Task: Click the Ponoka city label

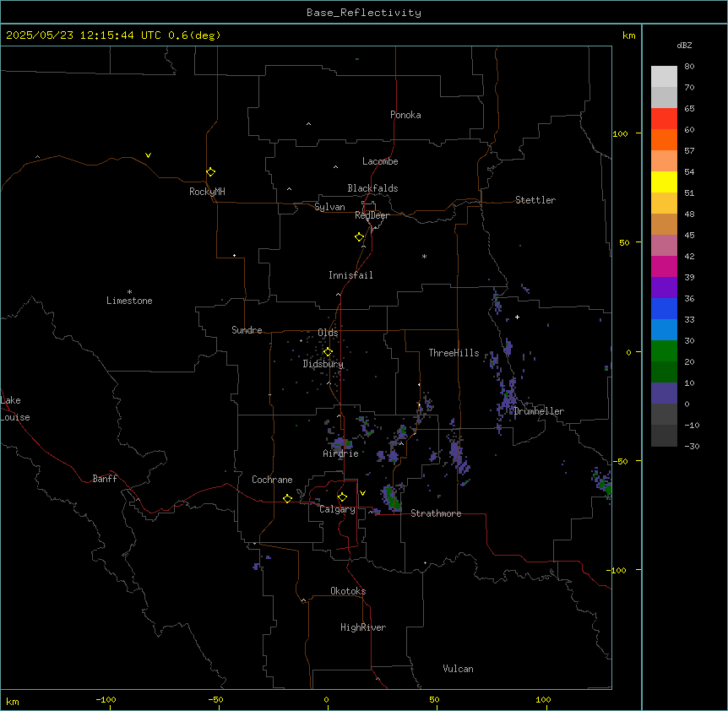Action: click(x=405, y=115)
